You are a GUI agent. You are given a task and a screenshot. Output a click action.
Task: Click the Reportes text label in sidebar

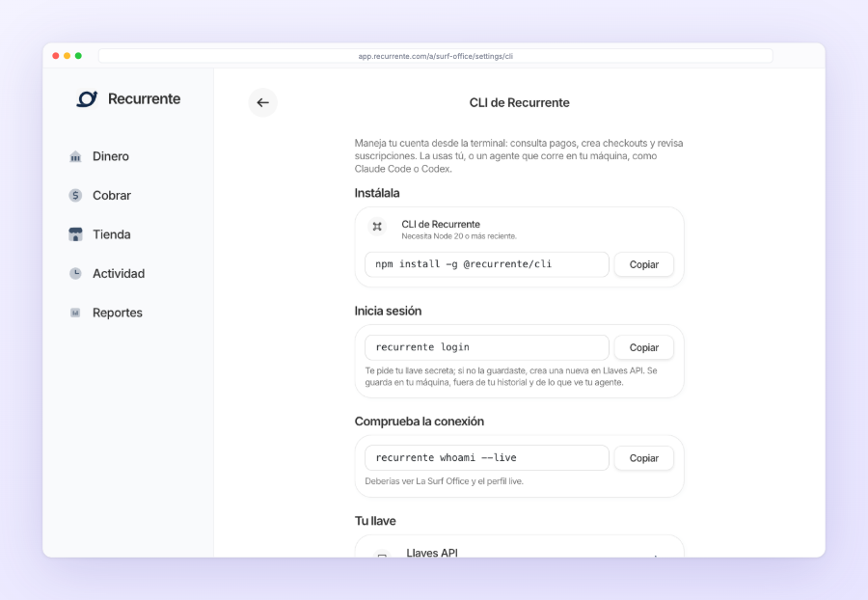pos(118,313)
